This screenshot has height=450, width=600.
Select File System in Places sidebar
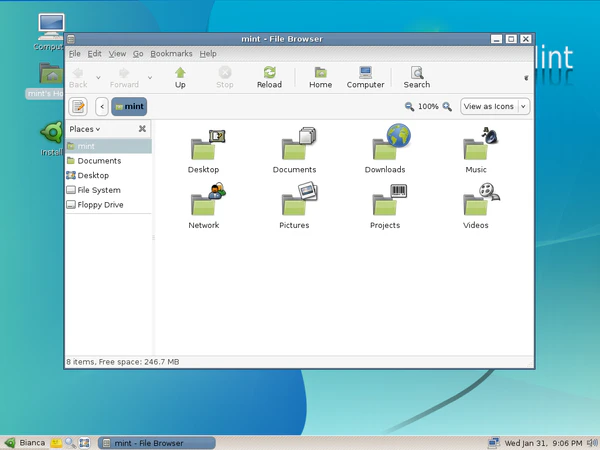[98, 190]
